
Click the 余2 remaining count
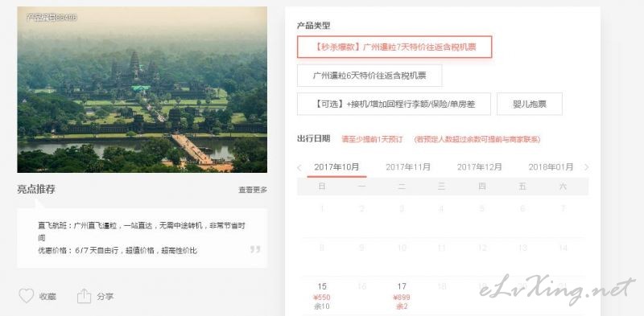pyautogui.click(x=402, y=306)
